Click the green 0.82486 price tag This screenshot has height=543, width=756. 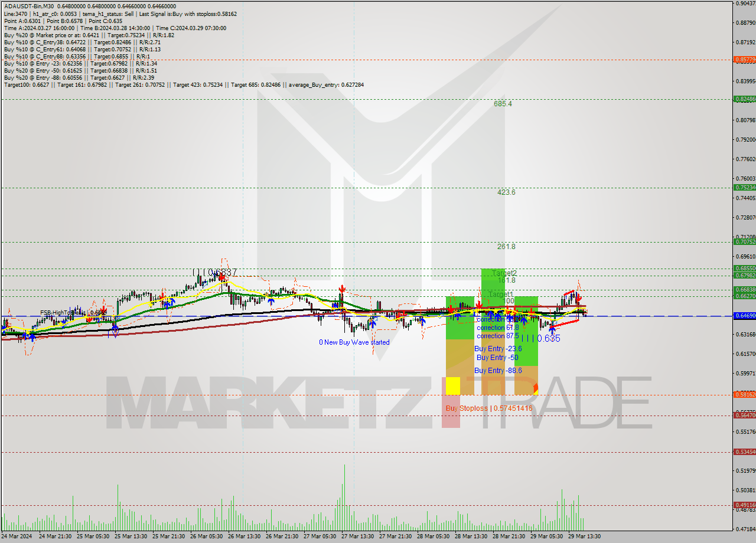(744, 99)
